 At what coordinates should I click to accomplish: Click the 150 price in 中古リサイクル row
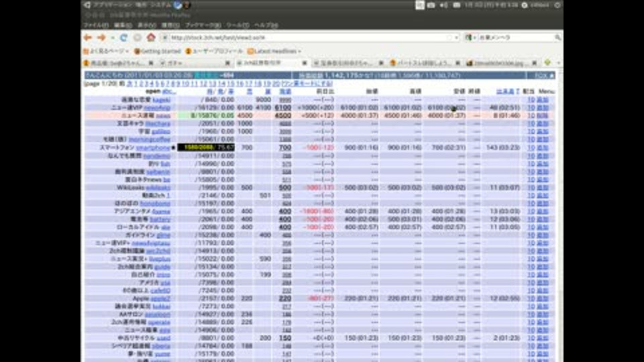285,338
